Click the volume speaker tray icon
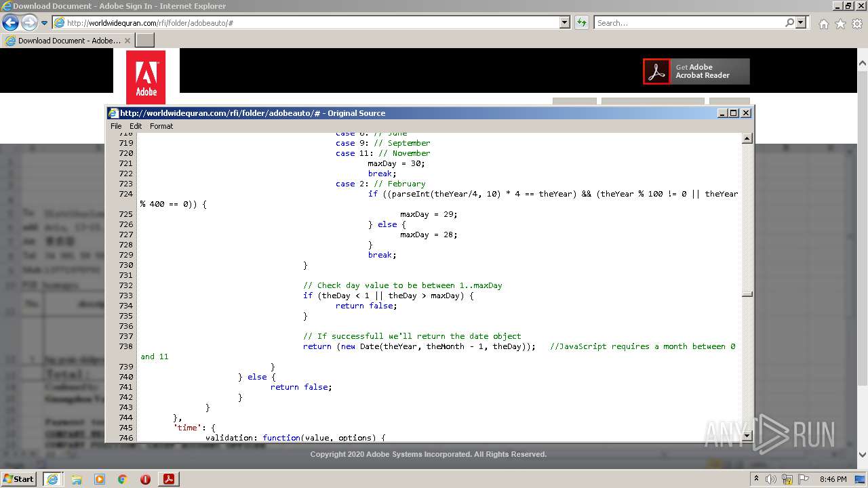Viewport: 868px width, 488px height. 771,479
